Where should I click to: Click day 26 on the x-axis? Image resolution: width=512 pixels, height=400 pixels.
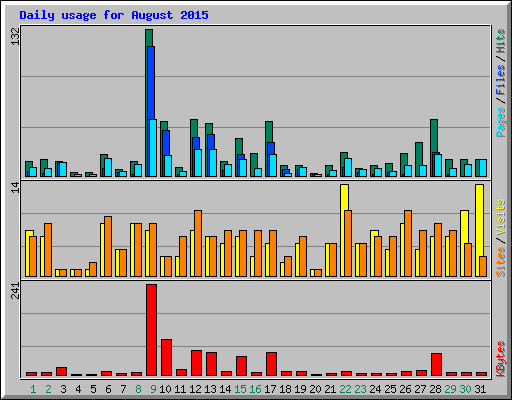(405, 389)
